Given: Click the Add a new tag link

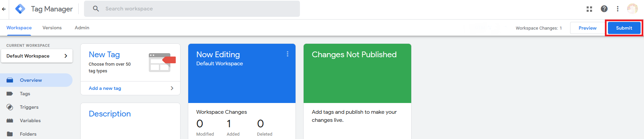Looking at the screenshot, I should coord(105,88).
